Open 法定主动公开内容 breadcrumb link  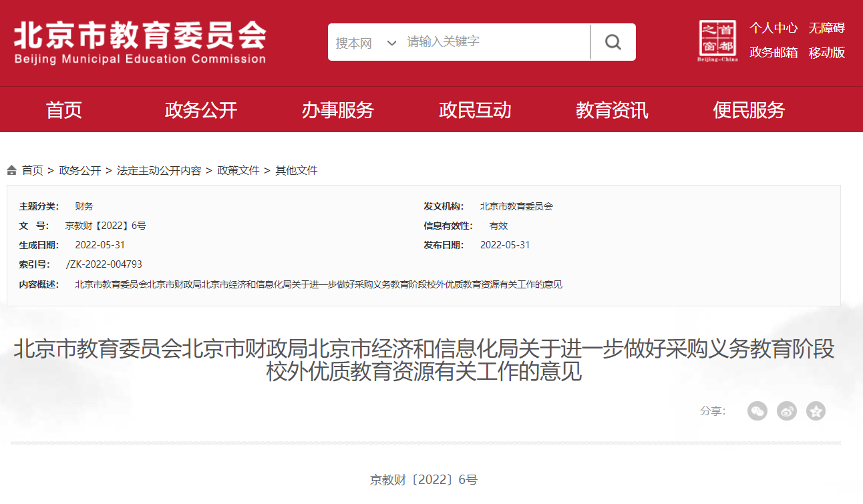[159, 170]
